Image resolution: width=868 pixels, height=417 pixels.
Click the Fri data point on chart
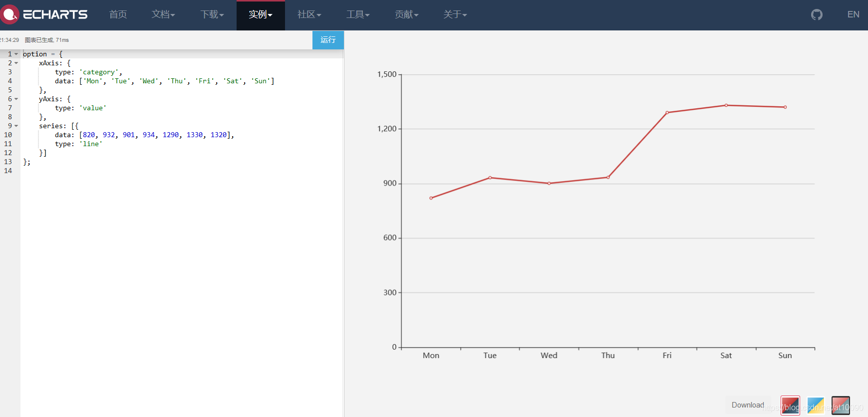coord(667,113)
